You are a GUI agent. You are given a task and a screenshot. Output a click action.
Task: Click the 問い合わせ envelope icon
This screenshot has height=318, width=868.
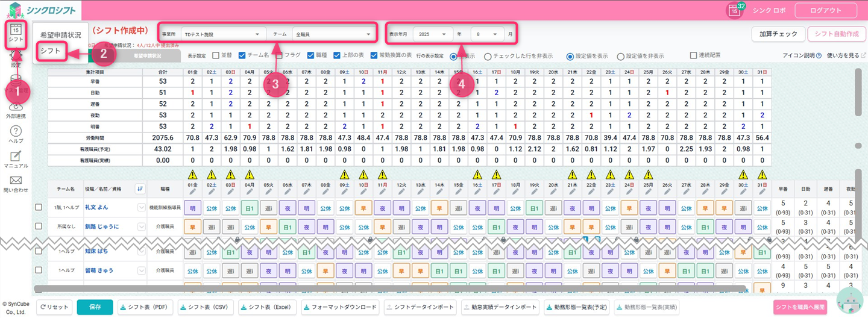pos(16,181)
